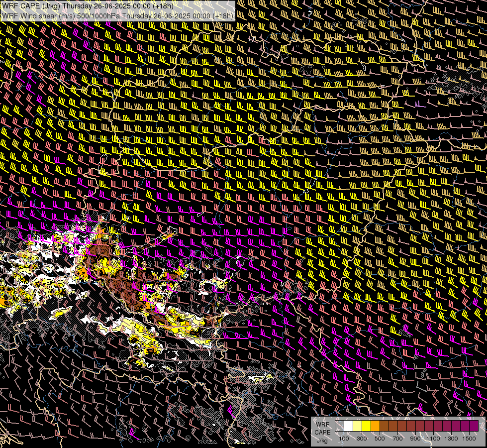Click the legend value '900'
The height and width of the screenshot is (448, 487).
[415, 439]
